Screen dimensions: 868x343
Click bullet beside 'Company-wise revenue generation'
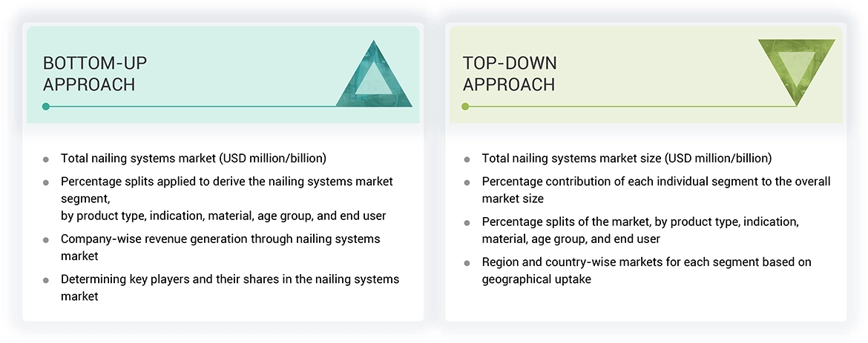point(46,240)
